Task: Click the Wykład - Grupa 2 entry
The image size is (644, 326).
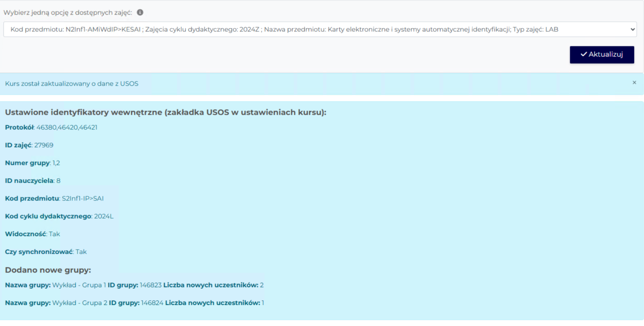Action: (x=79, y=303)
